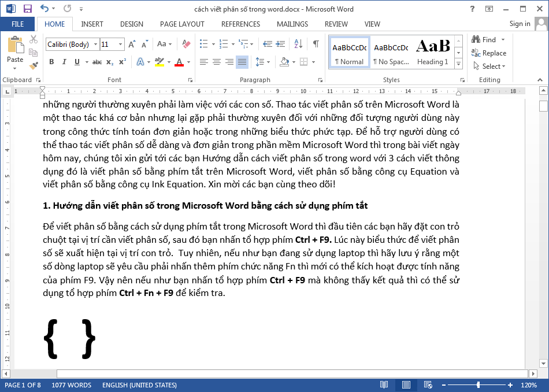Apply the Normal style
Image resolution: width=549 pixels, height=392 pixels.
click(349, 53)
